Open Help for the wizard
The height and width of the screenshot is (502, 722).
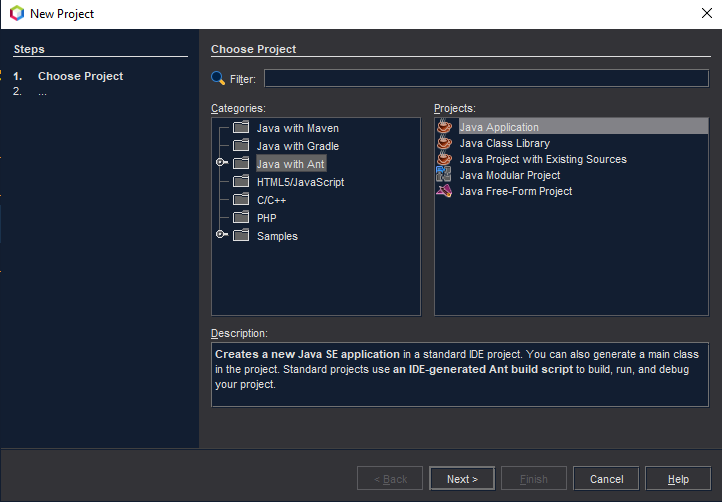(x=678, y=479)
